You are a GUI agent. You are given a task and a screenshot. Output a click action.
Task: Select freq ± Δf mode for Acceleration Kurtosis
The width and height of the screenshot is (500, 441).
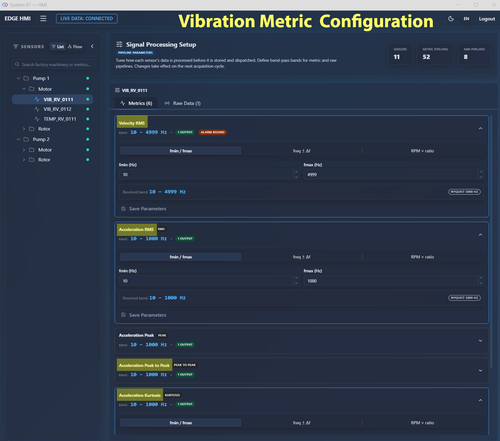coord(302,423)
